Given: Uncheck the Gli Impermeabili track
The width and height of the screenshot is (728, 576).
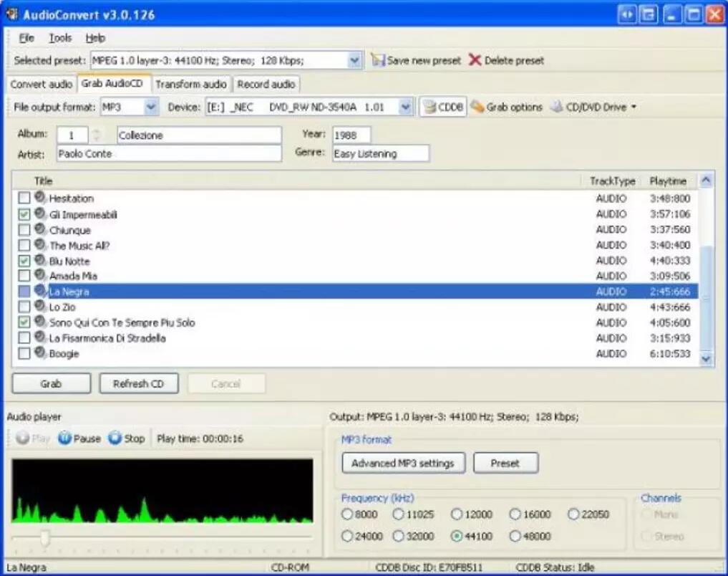Looking at the screenshot, I should (24, 214).
